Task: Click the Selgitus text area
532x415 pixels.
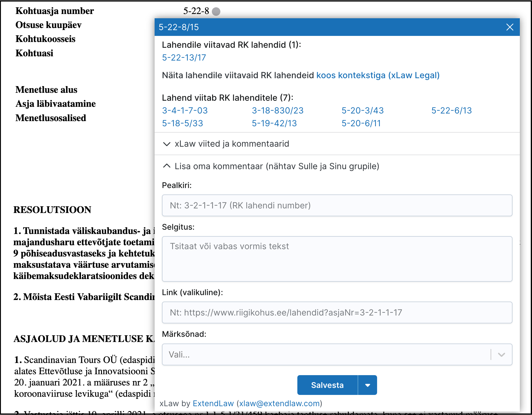Action: click(x=337, y=259)
